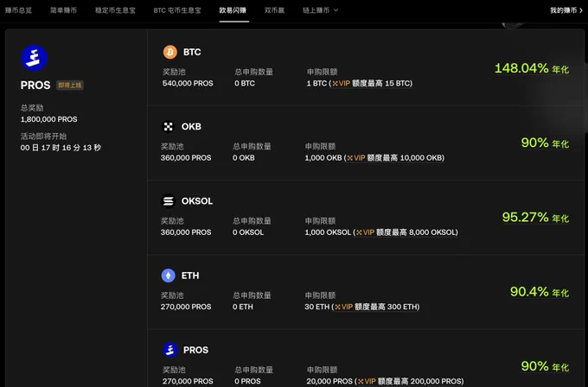588x387 pixels.
Task: Click the 1,800,000 PROS total reward value
Action: point(48,119)
